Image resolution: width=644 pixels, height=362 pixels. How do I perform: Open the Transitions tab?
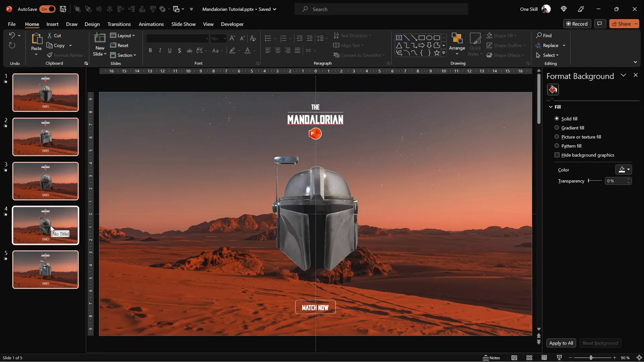(119, 24)
